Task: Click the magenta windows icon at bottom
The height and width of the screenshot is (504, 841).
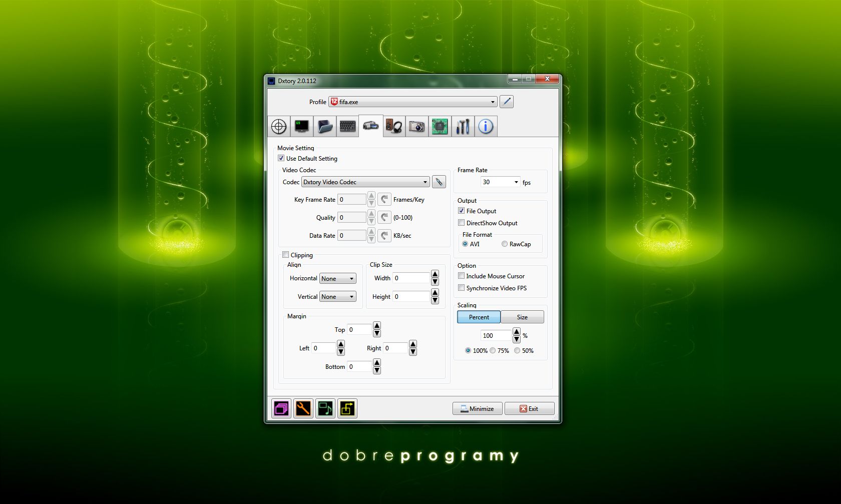Action: coord(281,408)
